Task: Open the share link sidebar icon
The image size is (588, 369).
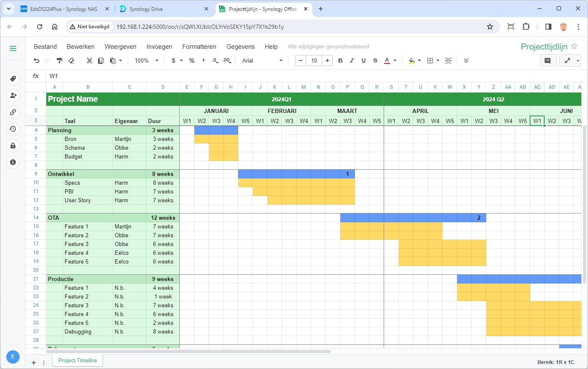Action: coord(13,112)
